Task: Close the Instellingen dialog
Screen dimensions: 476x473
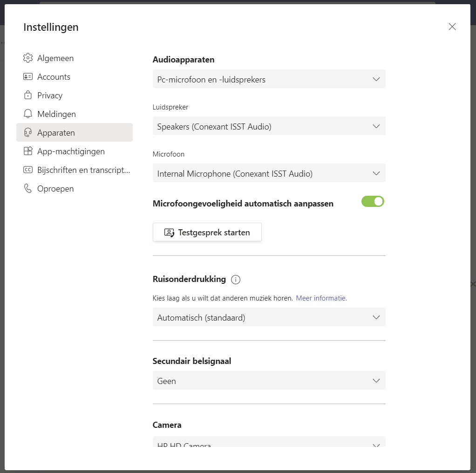Action: click(452, 27)
